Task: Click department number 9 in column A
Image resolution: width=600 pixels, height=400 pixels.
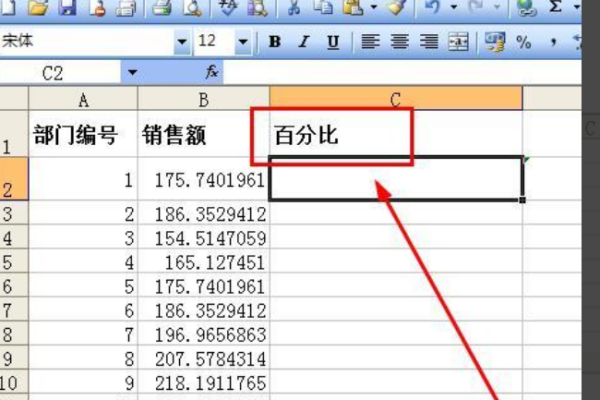Action: (x=83, y=382)
